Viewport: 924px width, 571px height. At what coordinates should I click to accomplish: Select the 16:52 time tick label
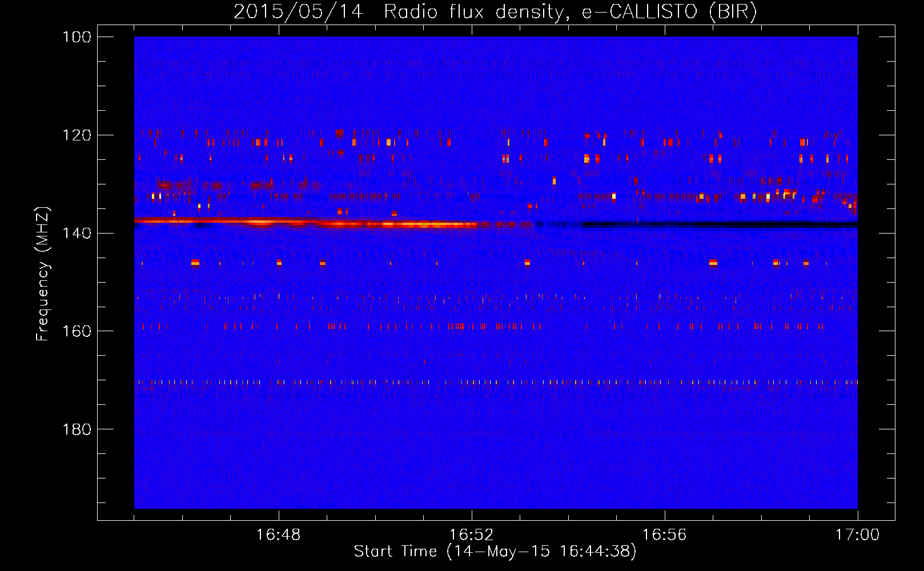point(472,534)
